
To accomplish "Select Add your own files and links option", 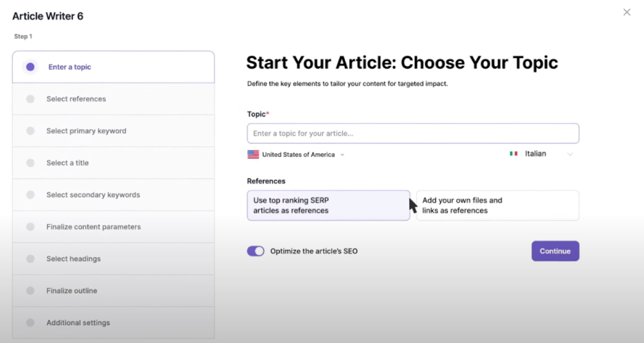I will click(497, 206).
